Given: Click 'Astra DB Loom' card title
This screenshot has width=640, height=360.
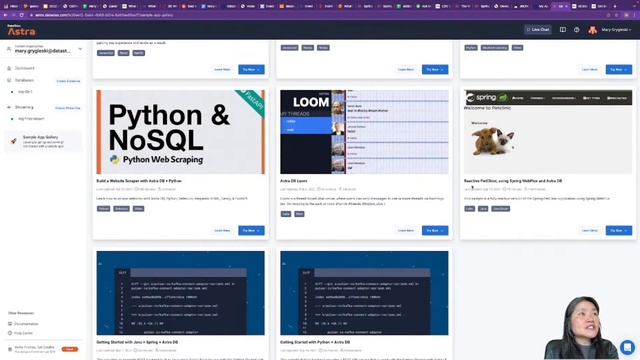Looking at the screenshot, I should pos(293,181).
